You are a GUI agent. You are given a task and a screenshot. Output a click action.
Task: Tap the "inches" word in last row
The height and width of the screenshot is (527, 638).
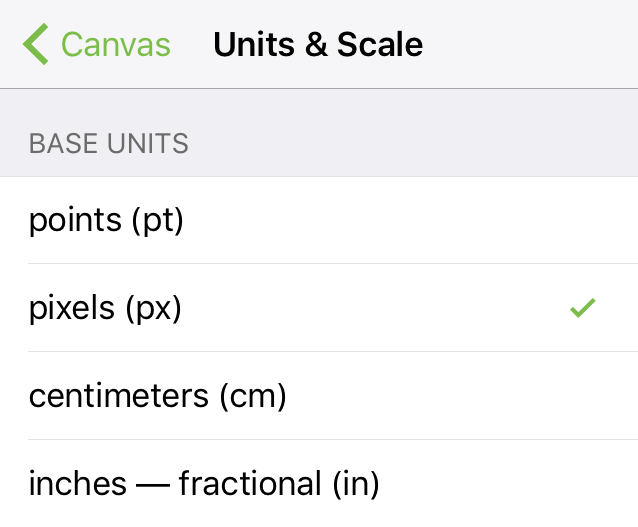click(78, 484)
